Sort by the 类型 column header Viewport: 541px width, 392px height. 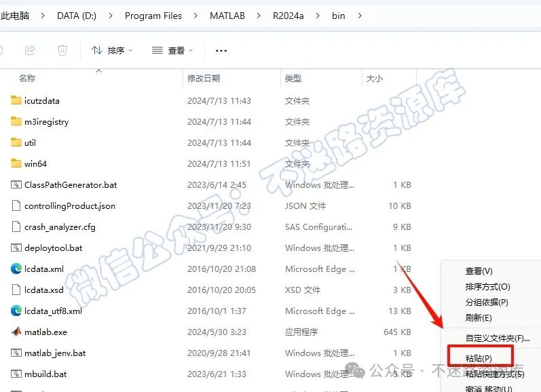[293, 78]
